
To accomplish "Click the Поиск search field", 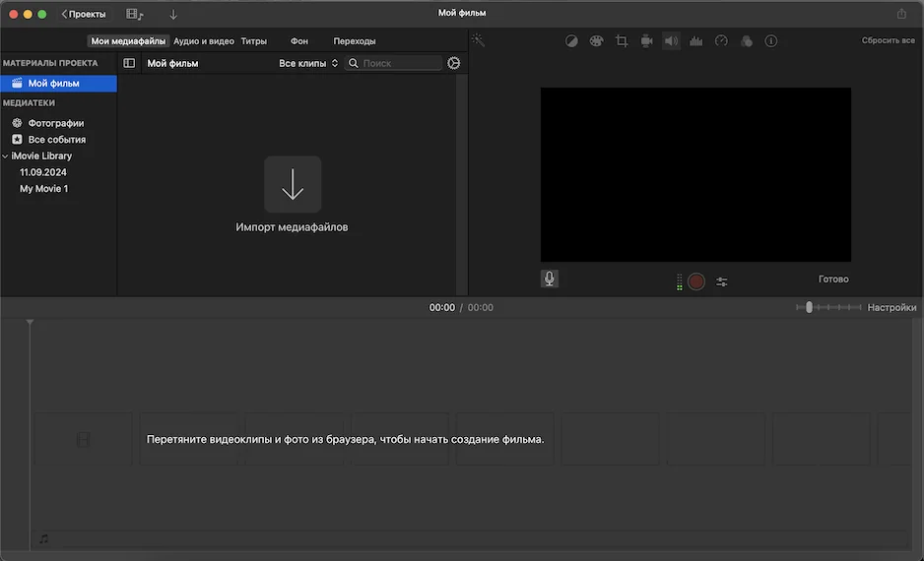I will point(393,63).
